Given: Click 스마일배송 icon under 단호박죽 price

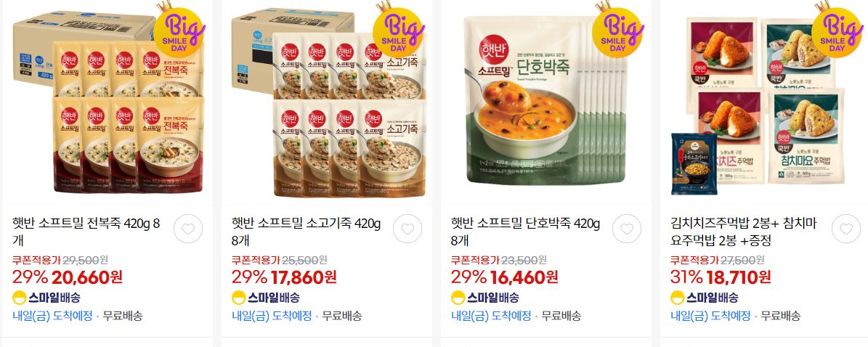Looking at the screenshot, I should tap(485, 297).
